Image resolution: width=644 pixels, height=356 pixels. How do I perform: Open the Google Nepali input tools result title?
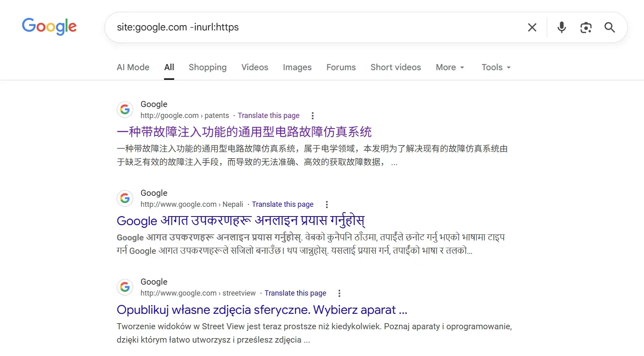coord(241,221)
